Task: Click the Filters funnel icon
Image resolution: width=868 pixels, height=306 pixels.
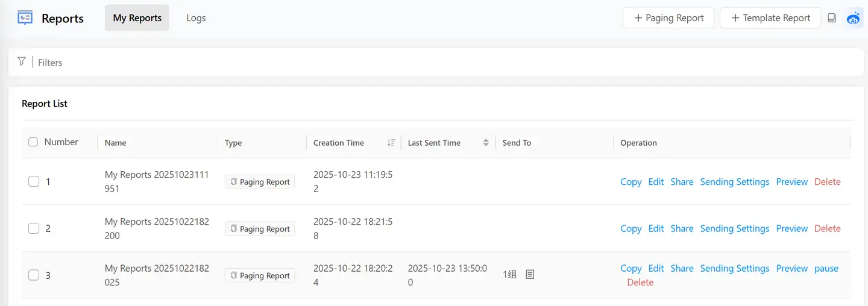Action: pos(22,61)
